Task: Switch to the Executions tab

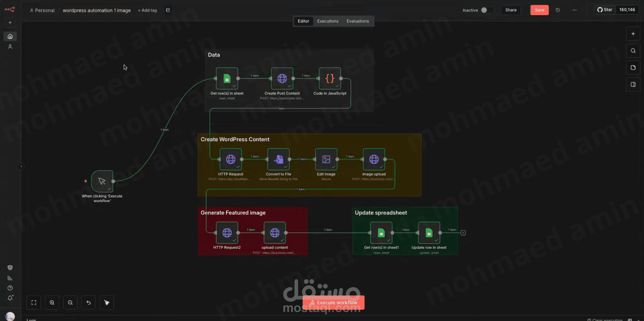Action: 328,21
